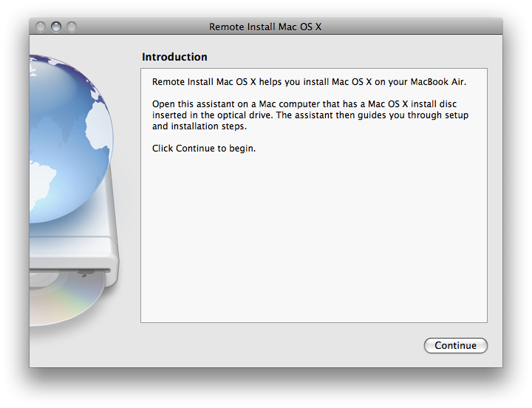Click the sentence mentioning MacBook Air
This screenshot has height=408, width=532.
[309, 82]
